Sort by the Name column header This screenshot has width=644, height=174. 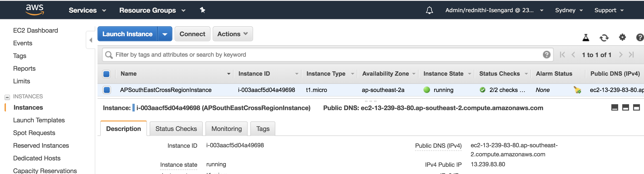coord(129,74)
